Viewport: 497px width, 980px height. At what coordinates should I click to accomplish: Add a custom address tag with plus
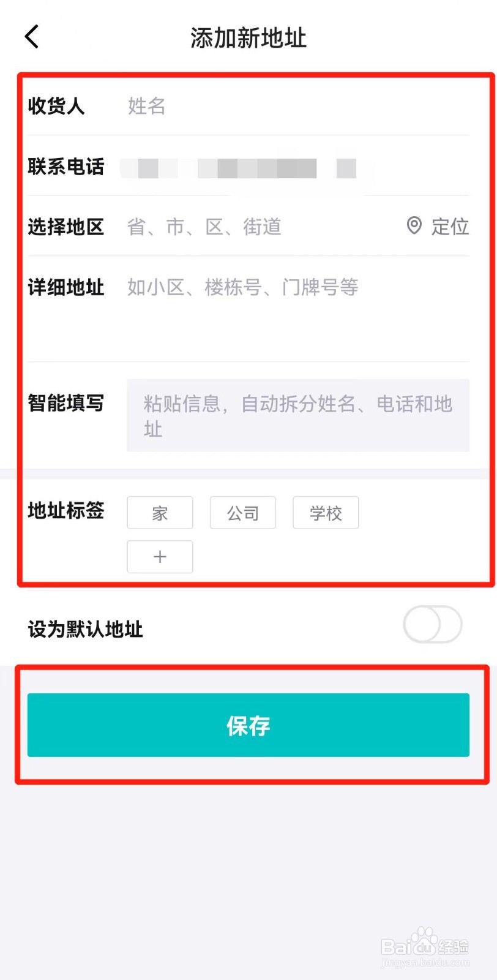(160, 557)
